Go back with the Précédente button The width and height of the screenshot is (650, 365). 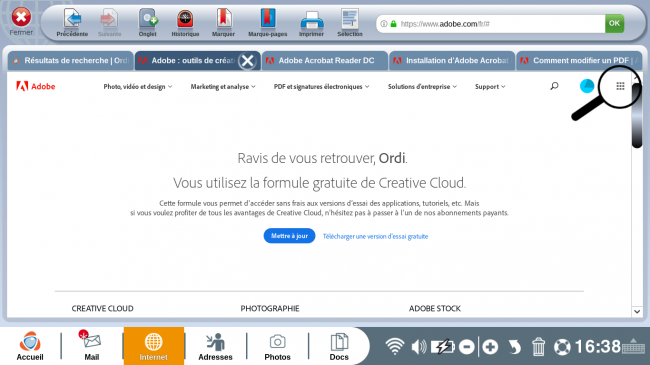click(x=72, y=22)
